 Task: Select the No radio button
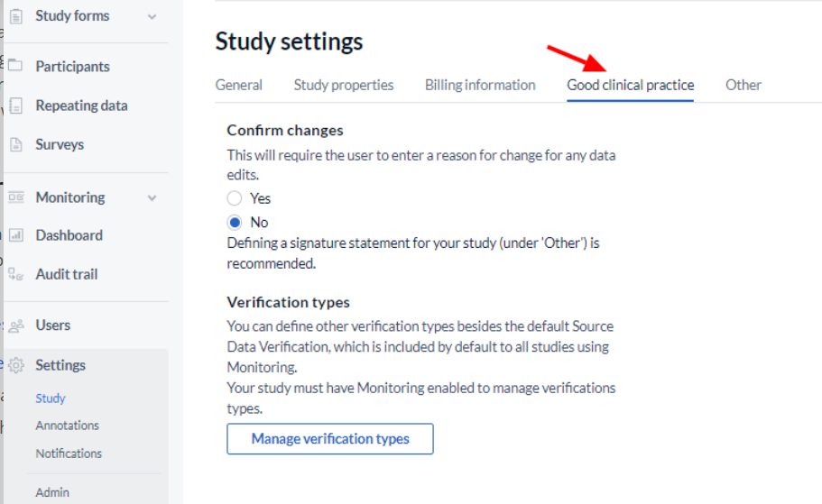click(235, 223)
